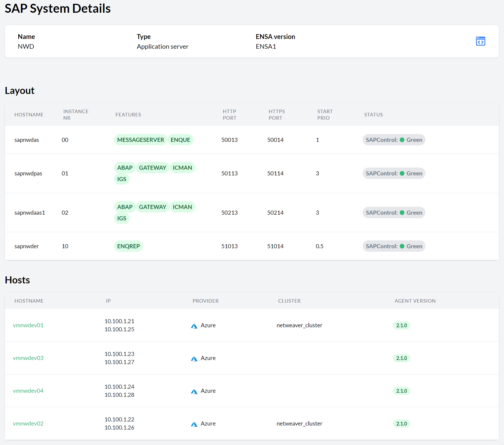Select the MESSAGESERVER feature tag
The height and width of the screenshot is (445, 504).
point(140,140)
